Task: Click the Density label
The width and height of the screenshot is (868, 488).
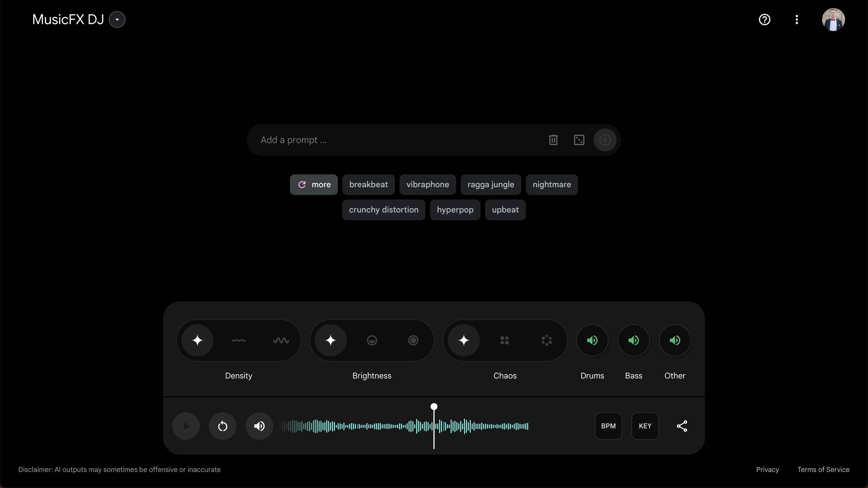Action: pos(239,376)
